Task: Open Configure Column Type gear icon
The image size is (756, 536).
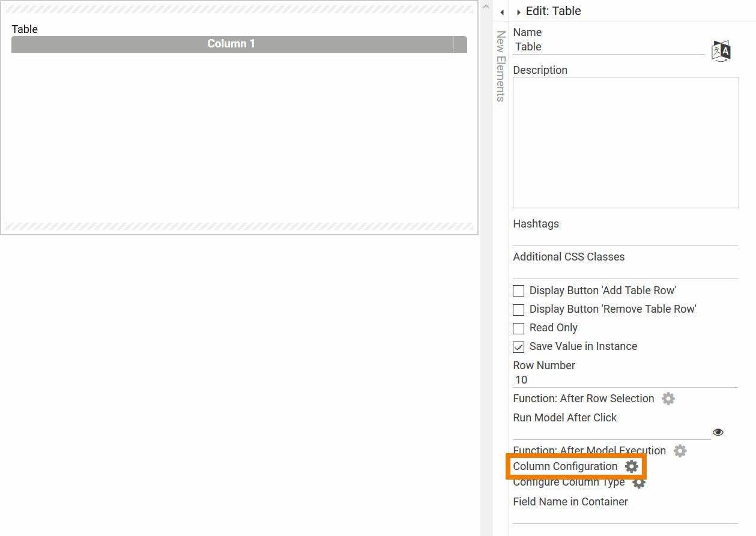Action: pyautogui.click(x=639, y=483)
